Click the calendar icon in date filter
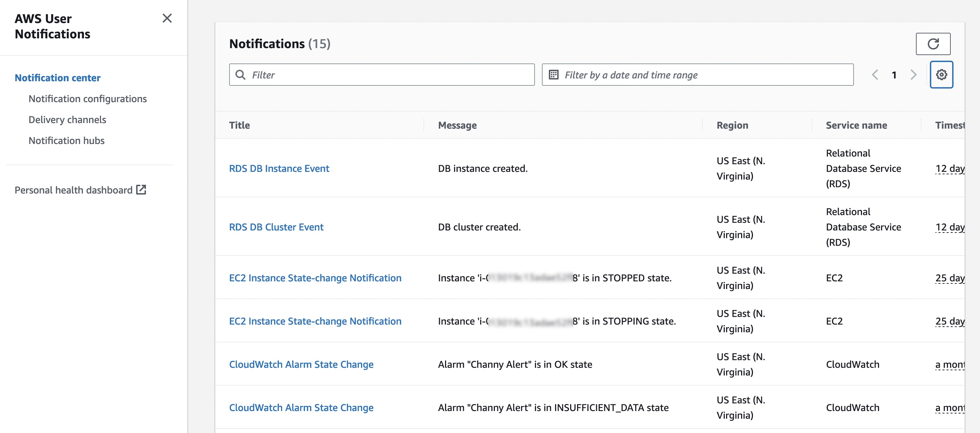The image size is (980, 433). pos(553,75)
